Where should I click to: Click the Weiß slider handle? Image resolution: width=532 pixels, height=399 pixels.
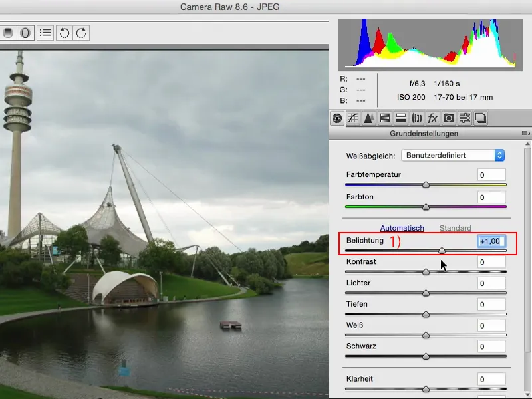426,335
